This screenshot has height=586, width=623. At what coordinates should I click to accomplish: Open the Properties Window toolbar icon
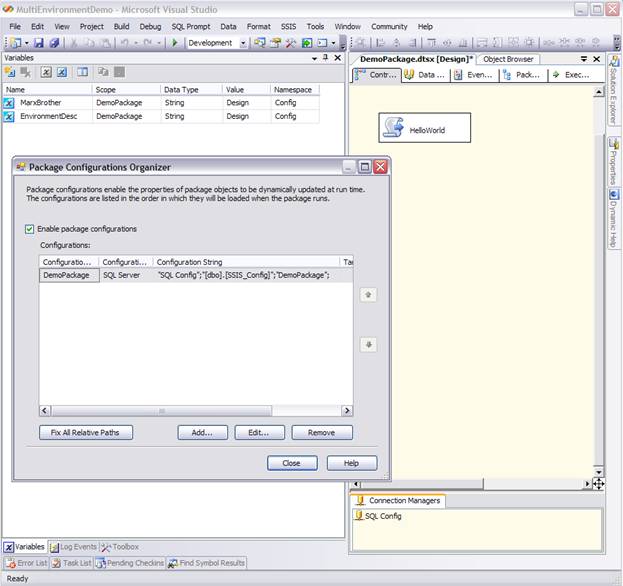pyautogui.click(x=275, y=43)
